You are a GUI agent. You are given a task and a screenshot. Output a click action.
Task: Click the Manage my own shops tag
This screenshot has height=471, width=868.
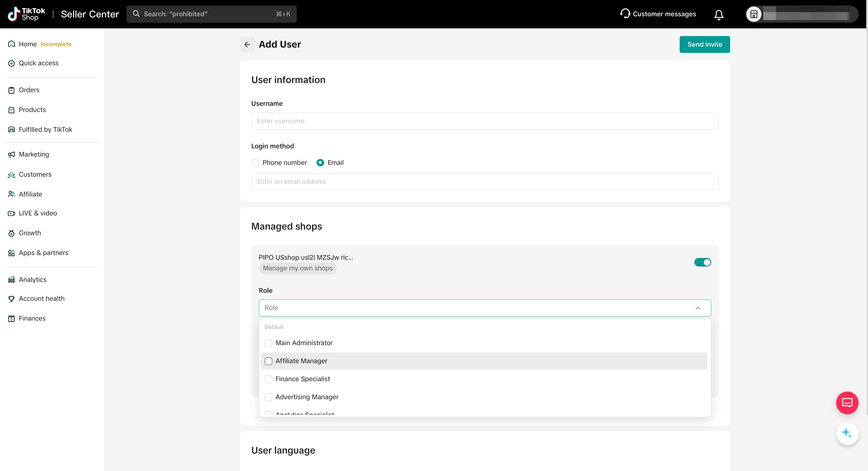pos(297,268)
